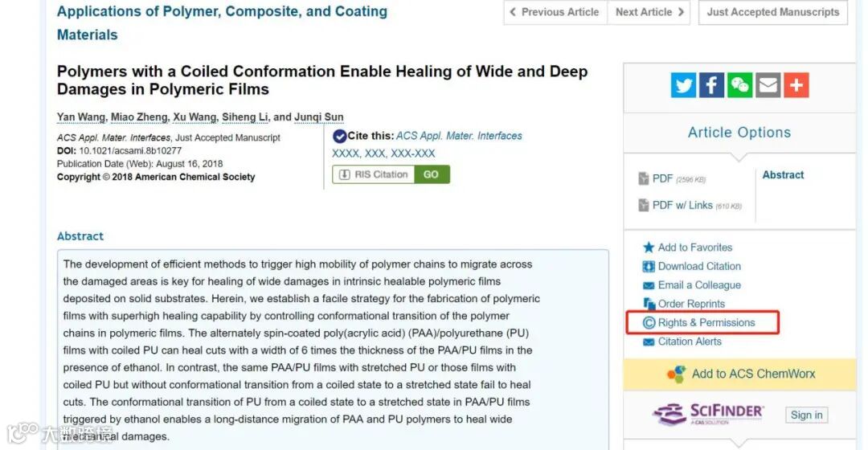Set up Citation Alerts

(x=690, y=342)
